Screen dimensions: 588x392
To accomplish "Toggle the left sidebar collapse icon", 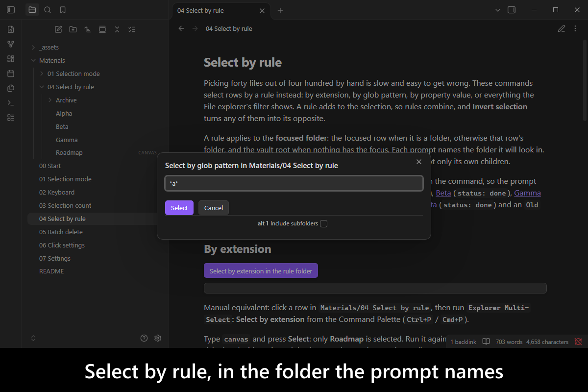I will point(11,10).
